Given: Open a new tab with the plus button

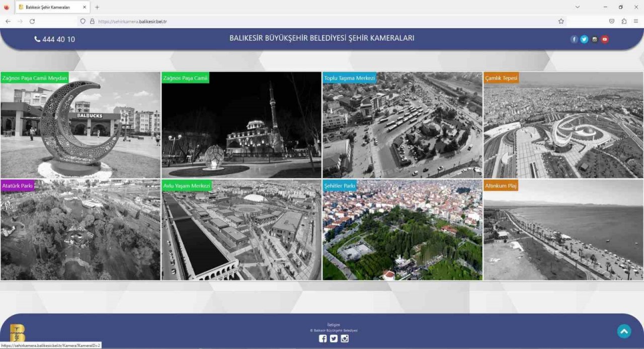Looking at the screenshot, I should pos(97,7).
